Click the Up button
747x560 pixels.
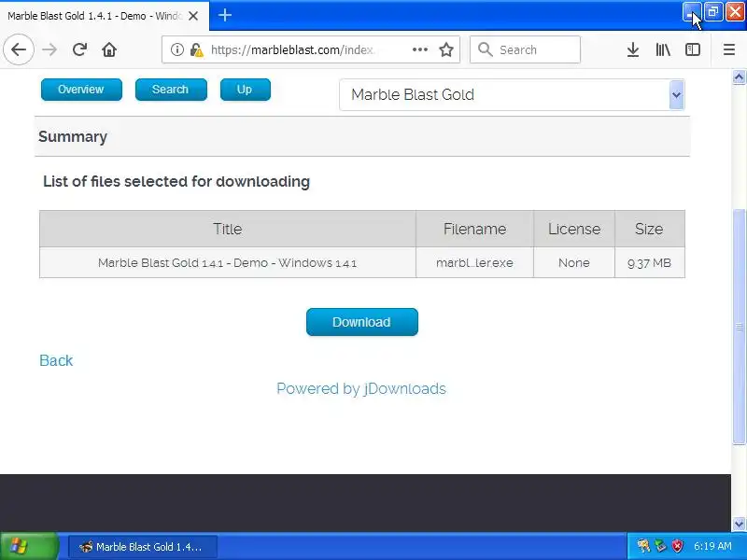246,90
